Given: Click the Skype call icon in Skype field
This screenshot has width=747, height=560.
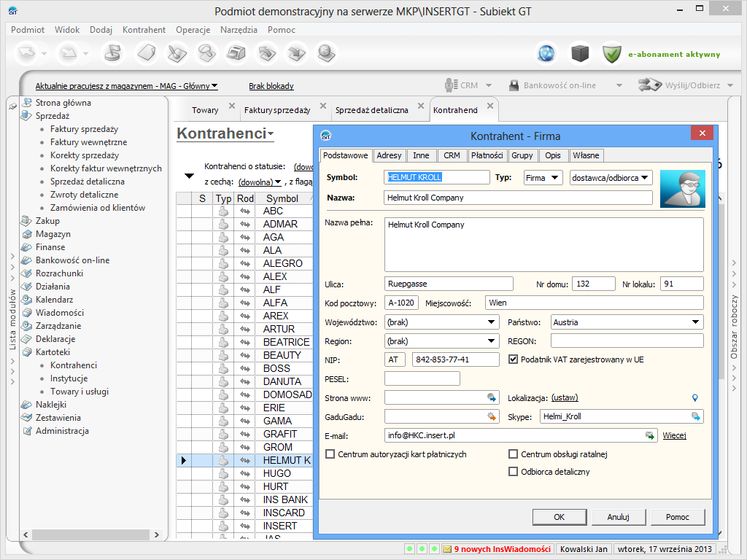Looking at the screenshot, I should point(696,416).
